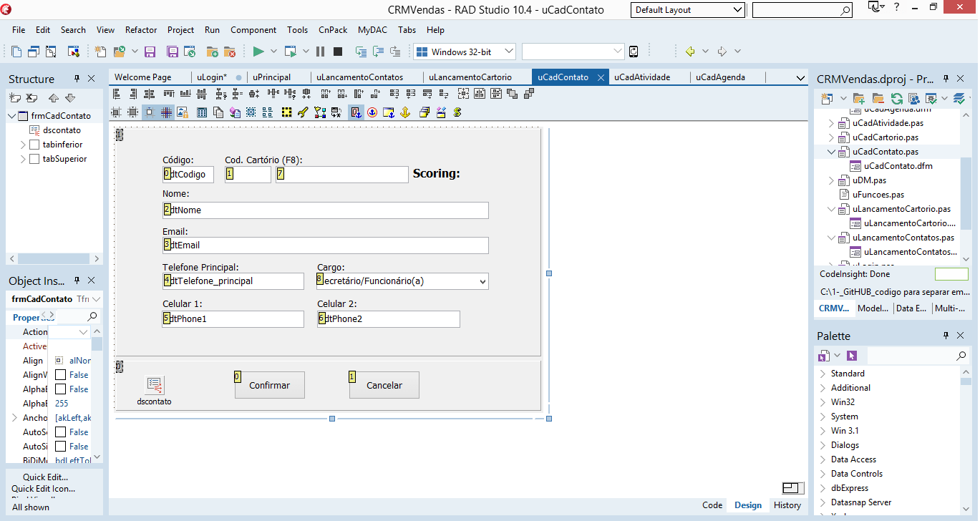Toggle the AlignWithMargins False checkbox

click(x=61, y=375)
